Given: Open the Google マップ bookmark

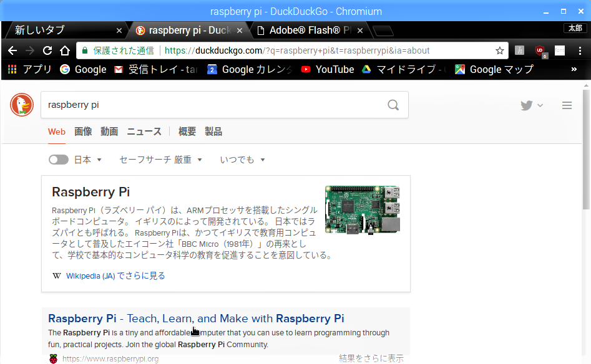Looking at the screenshot, I should [494, 69].
